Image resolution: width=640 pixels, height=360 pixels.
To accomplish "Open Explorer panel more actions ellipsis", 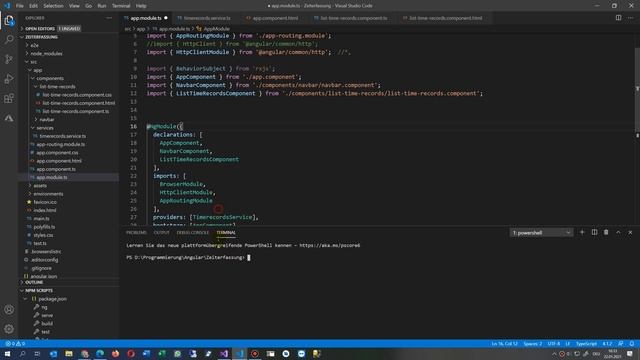I will point(109,18).
